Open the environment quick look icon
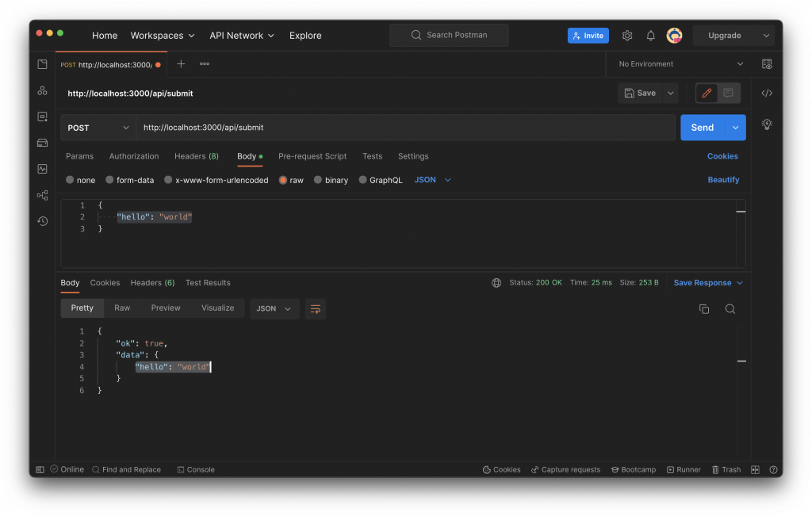 [x=767, y=64]
